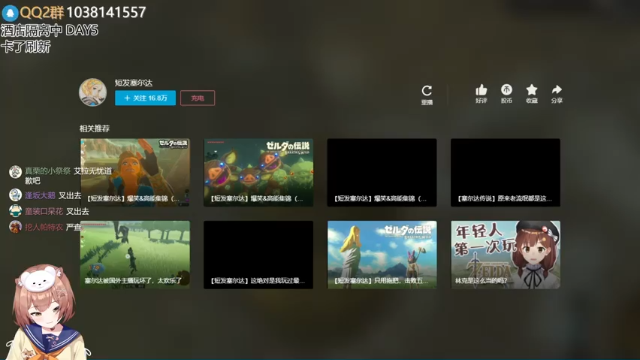The image size is (640, 360).
Task: Open the 塞尔达被国外主播玩坏了 grassy field video
Action: coord(135,255)
